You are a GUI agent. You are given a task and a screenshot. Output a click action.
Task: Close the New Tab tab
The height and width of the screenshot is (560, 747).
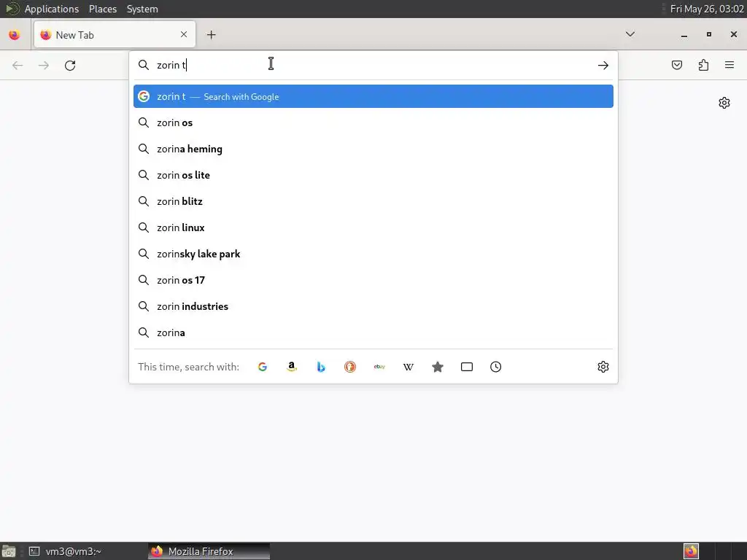coord(184,34)
